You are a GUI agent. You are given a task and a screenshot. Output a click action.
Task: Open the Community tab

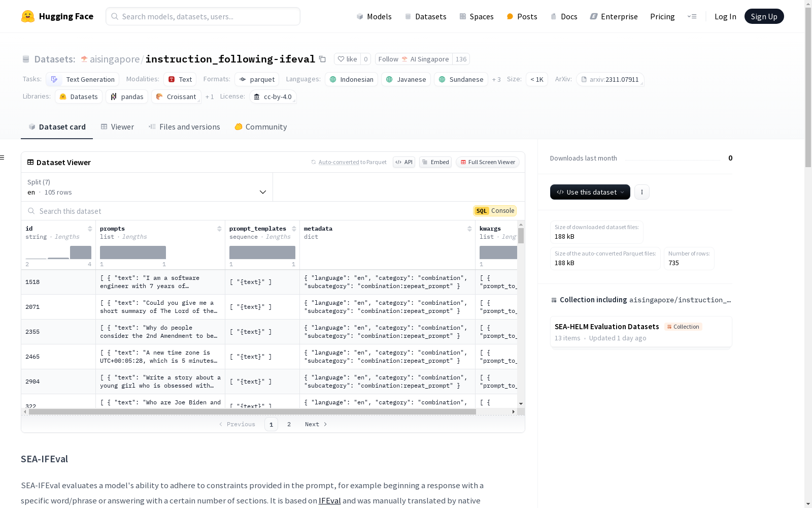pos(261,127)
